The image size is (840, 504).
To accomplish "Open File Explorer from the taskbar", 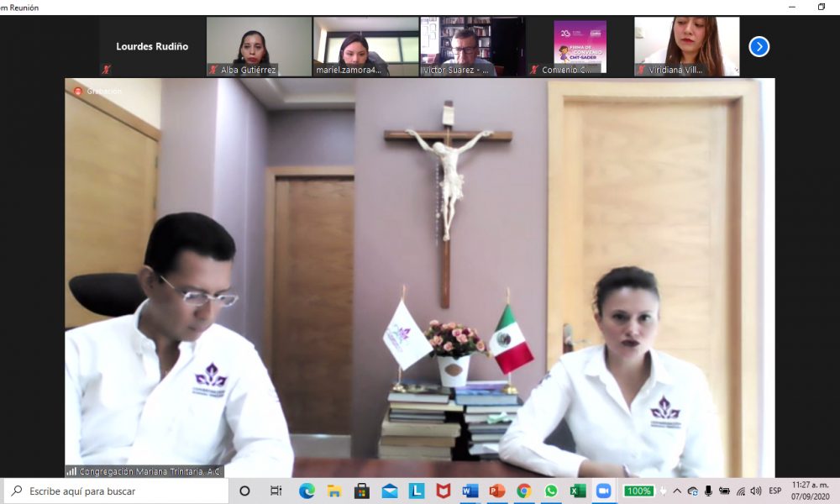I will coord(334,491).
